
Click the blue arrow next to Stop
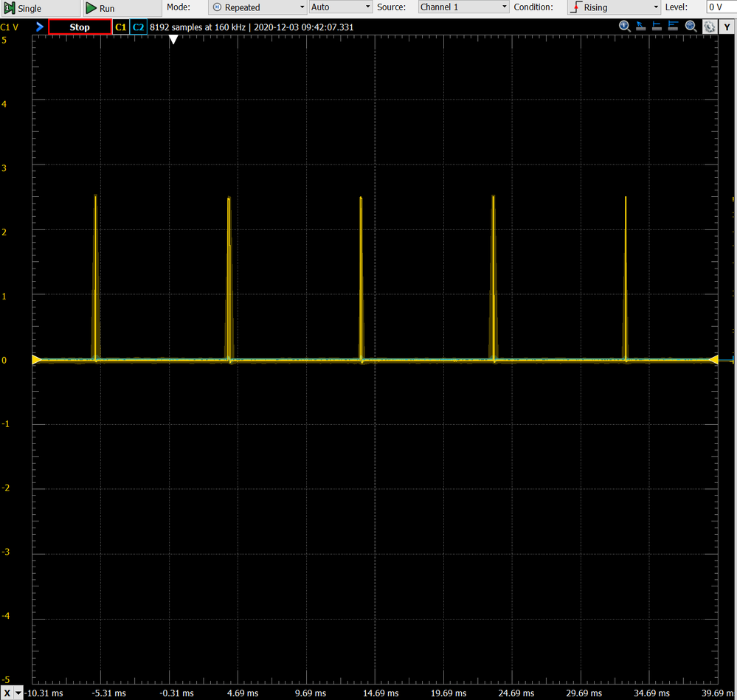coord(40,27)
